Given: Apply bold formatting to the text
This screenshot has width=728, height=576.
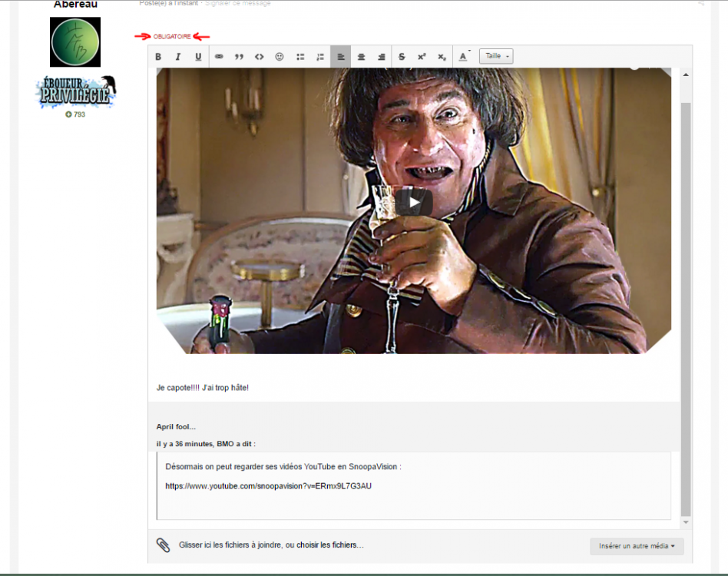Looking at the screenshot, I should [158, 56].
